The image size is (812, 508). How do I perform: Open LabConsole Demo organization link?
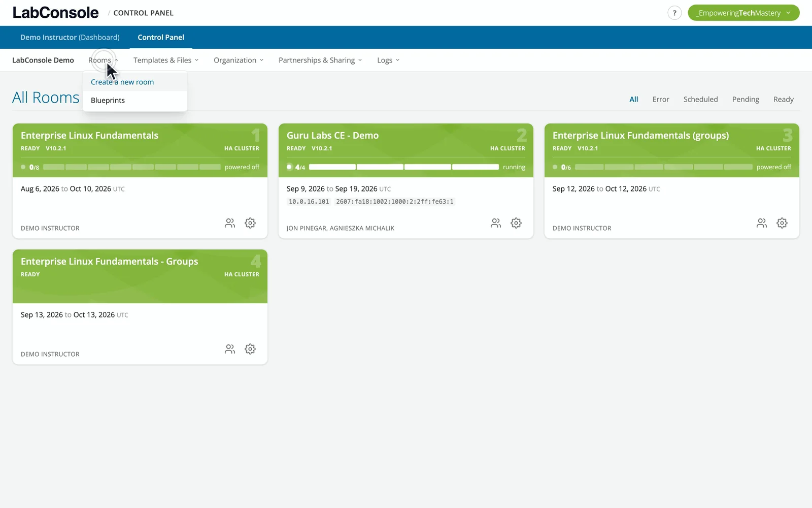[43, 60]
